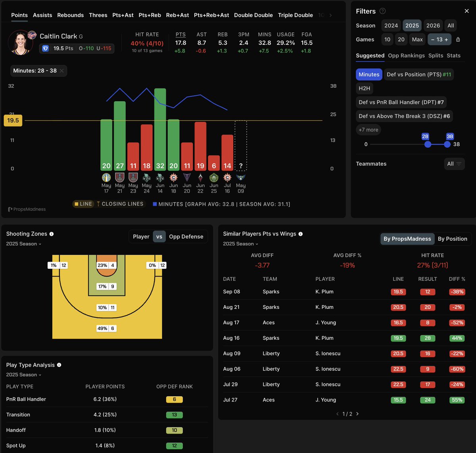Select the May 23 opponent team logo
Viewport: 476px width, 453px height.
(133, 177)
